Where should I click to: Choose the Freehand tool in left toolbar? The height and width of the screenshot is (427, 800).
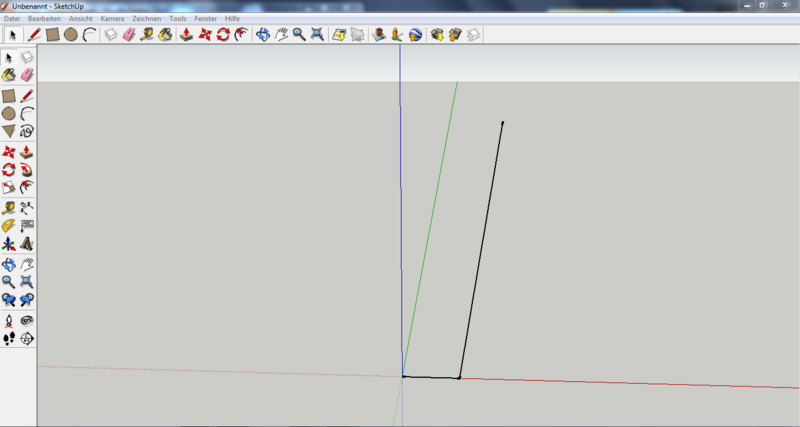(27, 131)
